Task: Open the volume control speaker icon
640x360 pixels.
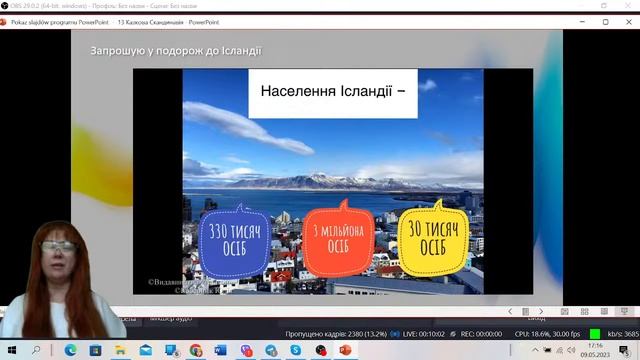Action: pyautogui.click(x=571, y=350)
